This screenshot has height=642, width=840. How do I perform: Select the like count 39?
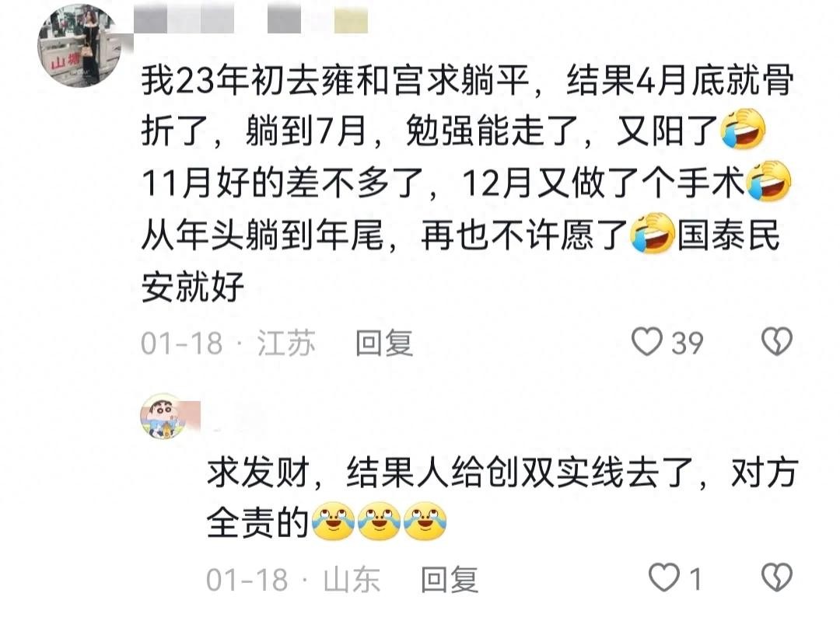[688, 343]
